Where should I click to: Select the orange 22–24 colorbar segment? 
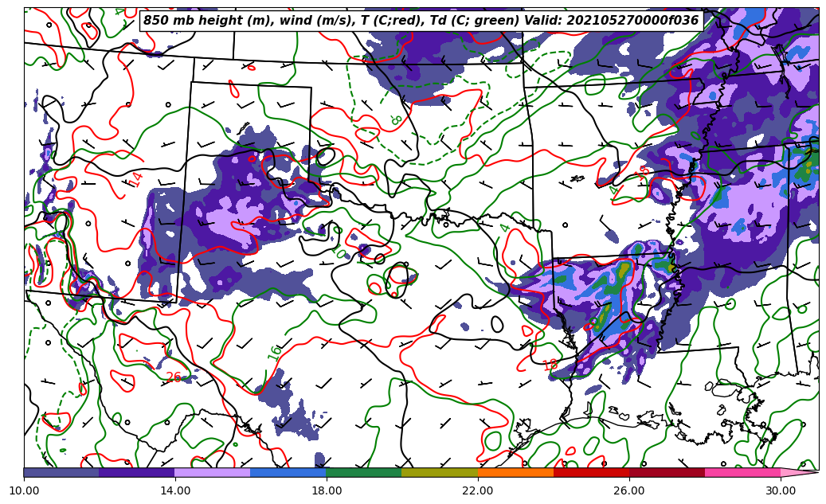pyautogui.click(x=515, y=472)
